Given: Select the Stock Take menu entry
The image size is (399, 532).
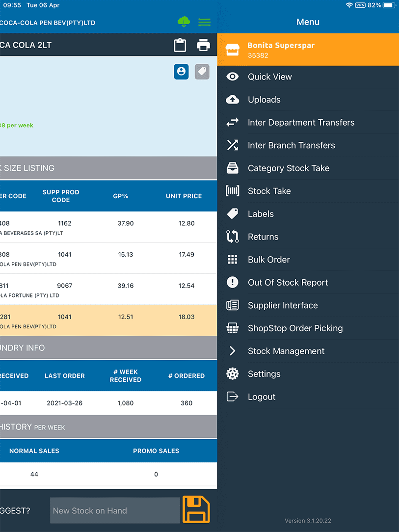Looking at the screenshot, I should [308, 191].
